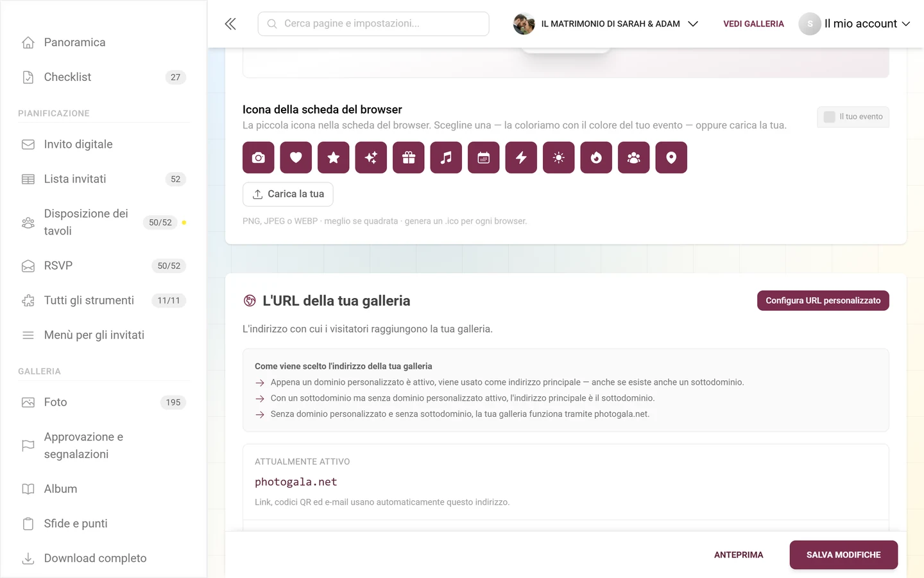Focus the Cerca pagine e impostazioni search field
The height and width of the screenshot is (578, 924).
pyautogui.click(x=373, y=24)
